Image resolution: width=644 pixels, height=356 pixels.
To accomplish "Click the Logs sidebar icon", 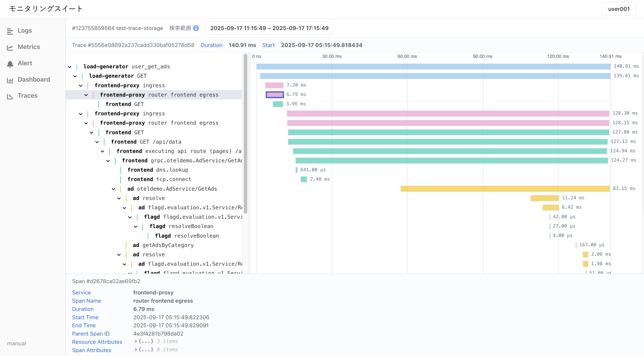I will coord(10,31).
